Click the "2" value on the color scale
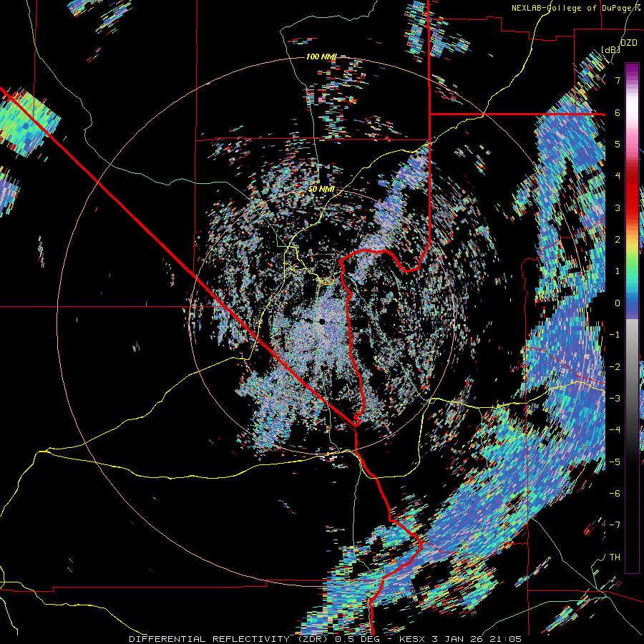Viewport: 644px width, 644px height. 618,240
